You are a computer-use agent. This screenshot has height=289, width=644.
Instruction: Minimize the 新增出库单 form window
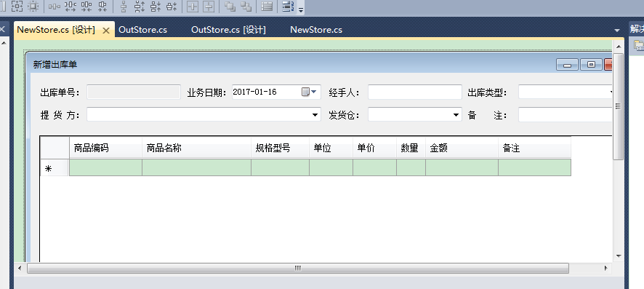tap(567, 65)
